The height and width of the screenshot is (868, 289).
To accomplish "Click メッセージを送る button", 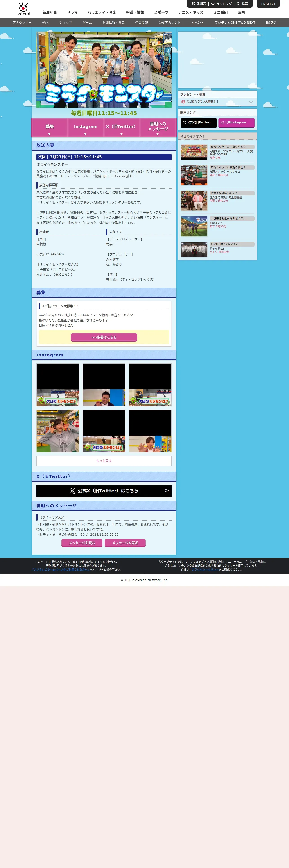I will [x=125, y=543].
